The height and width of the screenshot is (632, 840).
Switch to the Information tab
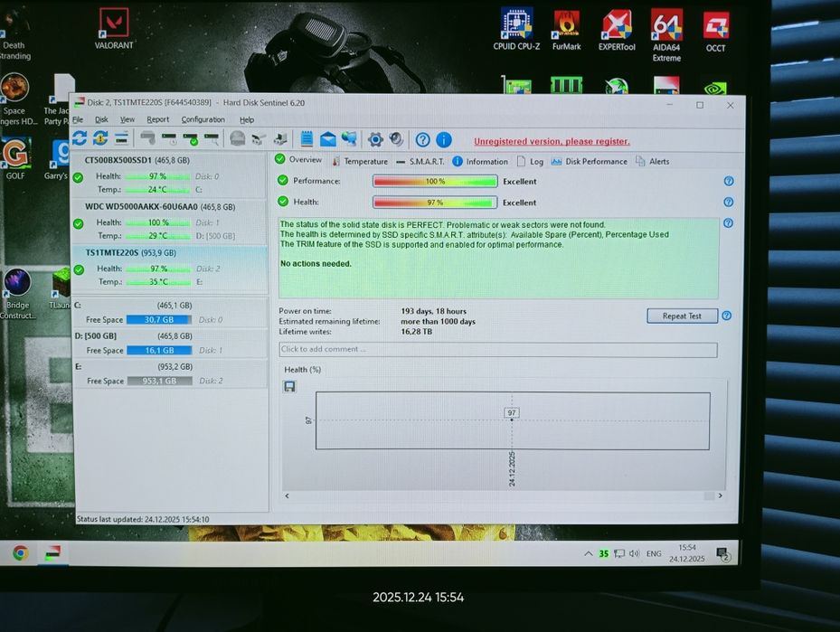[480, 161]
